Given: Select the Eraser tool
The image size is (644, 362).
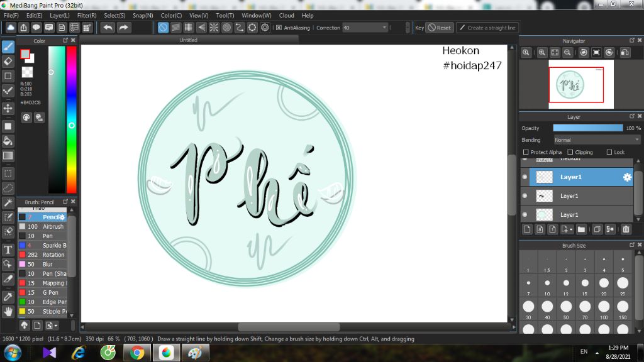Looking at the screenshot, I should click(8, 62).
